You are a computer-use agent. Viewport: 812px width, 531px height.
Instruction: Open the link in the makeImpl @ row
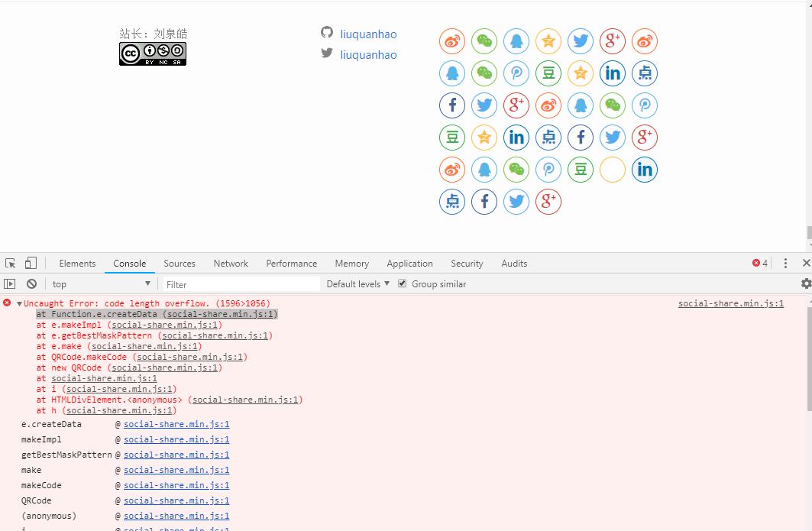pyautogui.click(x=176, y=439)
